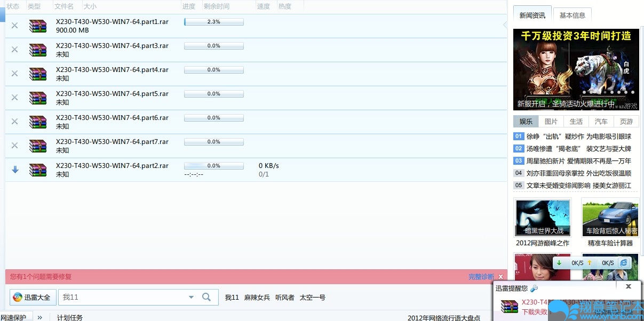Open the 车险背后惊人秘密 car thumbnail
644x321 pixels.
[611, 218]
